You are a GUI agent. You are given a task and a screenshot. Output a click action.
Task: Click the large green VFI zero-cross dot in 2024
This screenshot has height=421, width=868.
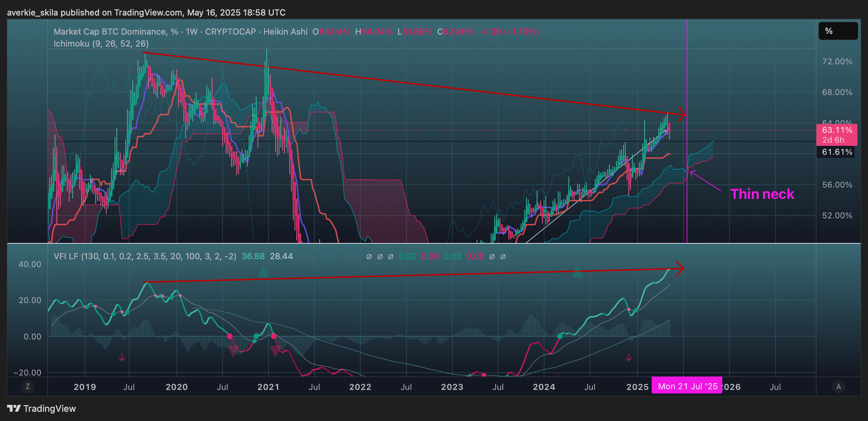coord(560,336)
